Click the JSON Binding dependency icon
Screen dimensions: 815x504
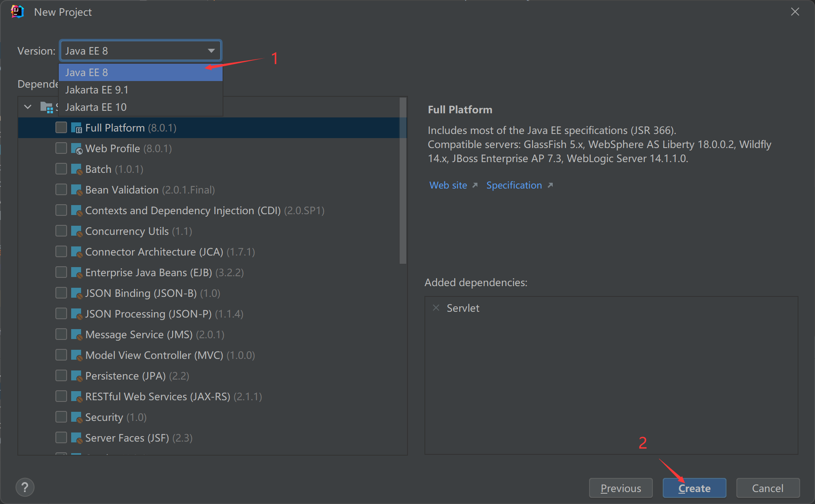(77, 293)
